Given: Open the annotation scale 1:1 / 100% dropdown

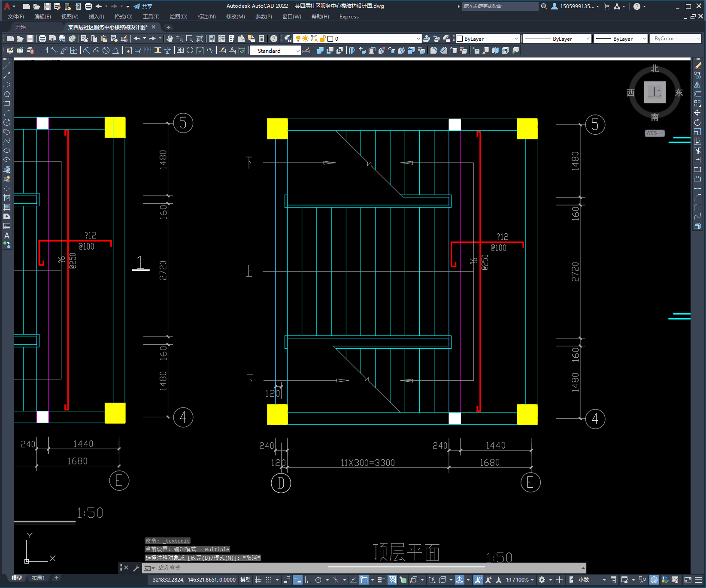Looking at the screenshot, I should 520,580.
